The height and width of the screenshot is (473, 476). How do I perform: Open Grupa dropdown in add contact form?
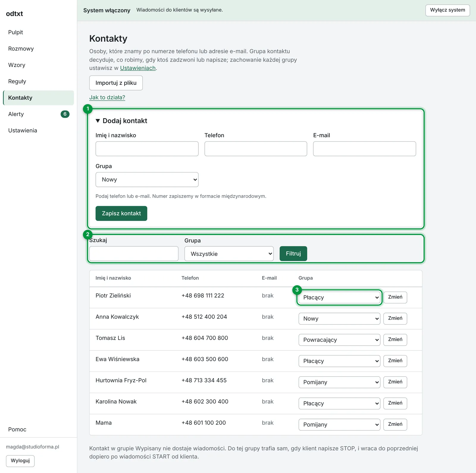click(147, 180)
